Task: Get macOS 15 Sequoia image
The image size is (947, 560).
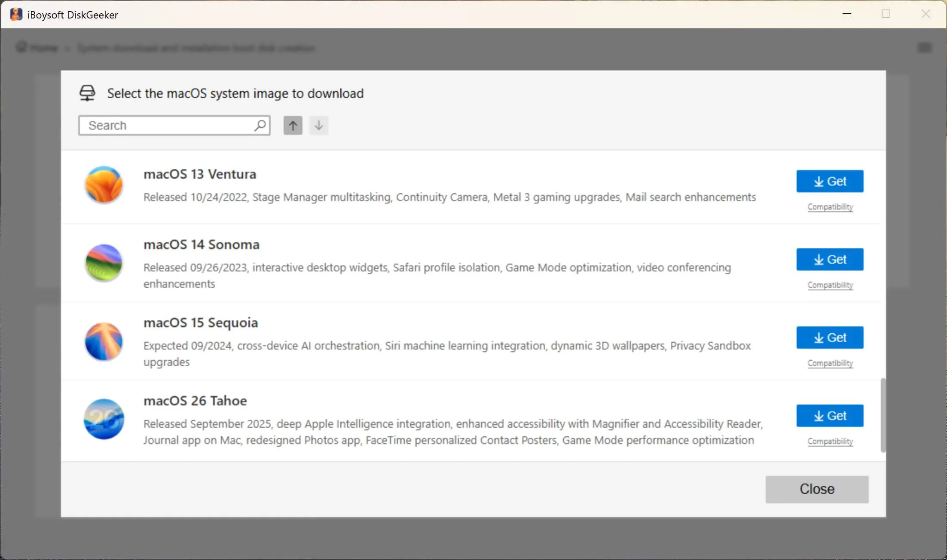Action: coord(830,338)
